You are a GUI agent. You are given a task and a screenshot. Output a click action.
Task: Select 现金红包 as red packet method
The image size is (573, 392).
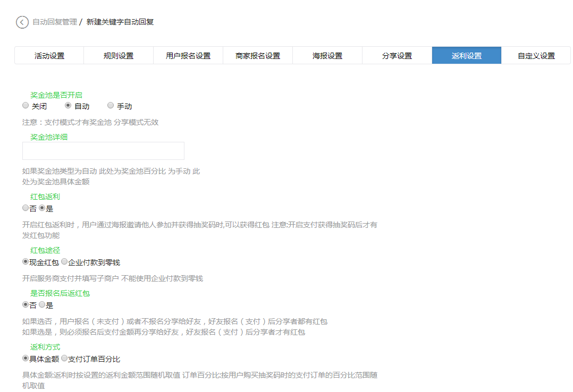click(x=25, y=261)
